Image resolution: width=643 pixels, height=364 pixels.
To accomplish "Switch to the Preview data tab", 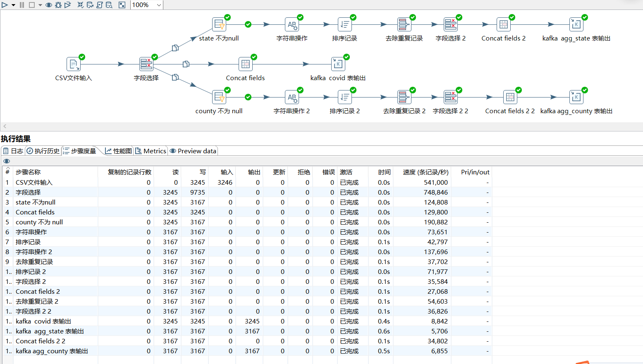I will click(193, 151).
